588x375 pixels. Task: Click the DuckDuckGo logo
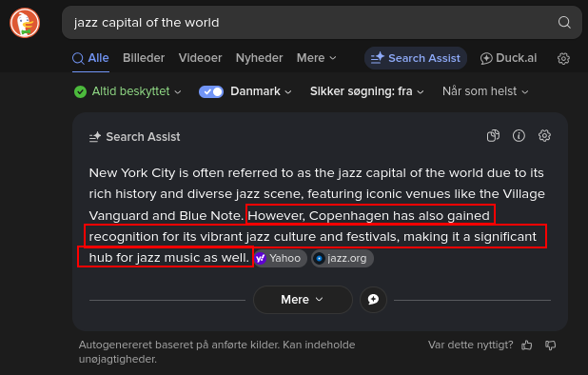click(25, 23)
